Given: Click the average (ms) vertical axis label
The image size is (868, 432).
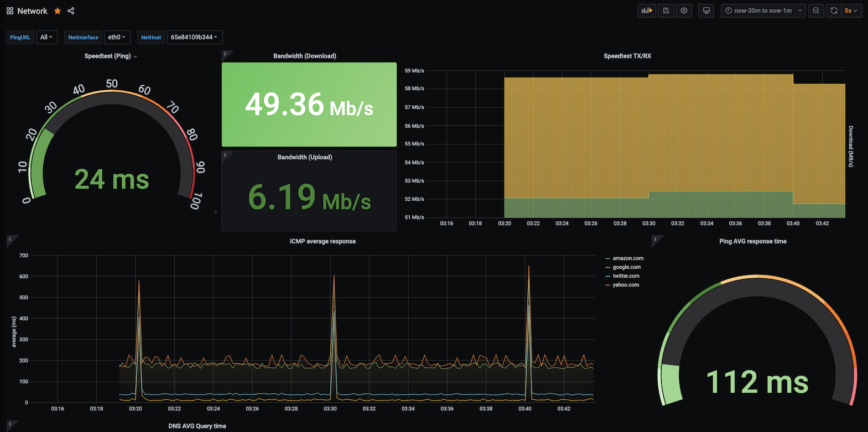Looking at the screenshot, I should click(x=14, y=332).
